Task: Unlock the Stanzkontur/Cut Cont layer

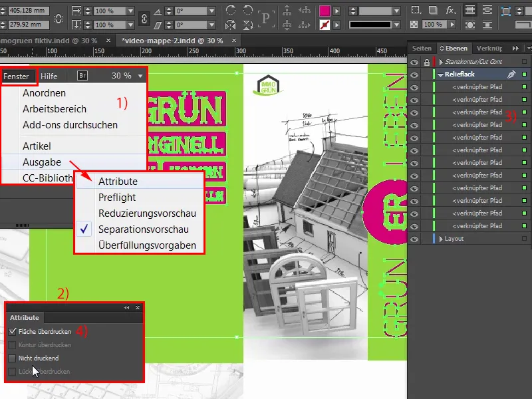Action: 426,62
